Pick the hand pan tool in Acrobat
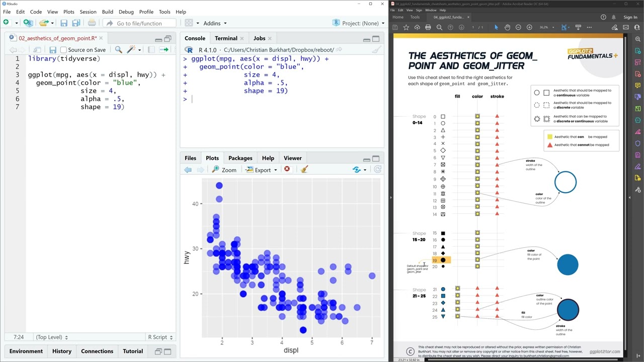644x362 pixels. (x=507, y=27)
